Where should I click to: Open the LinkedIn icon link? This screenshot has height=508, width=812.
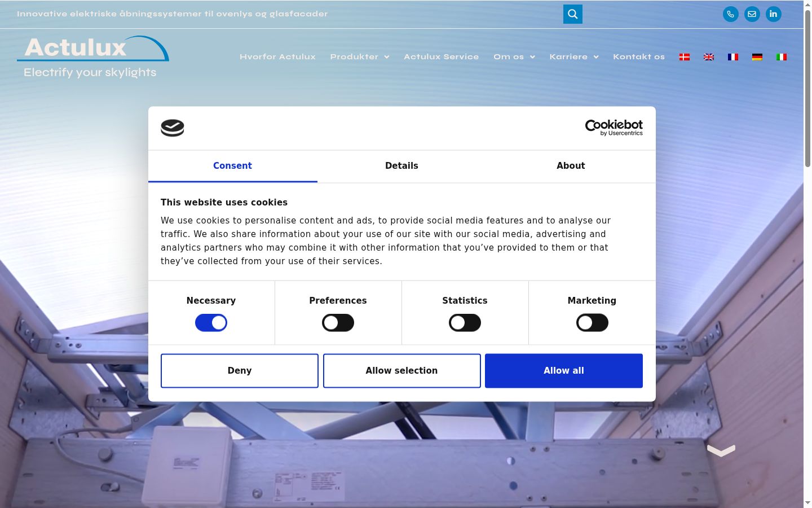click(x=773, y=14)
